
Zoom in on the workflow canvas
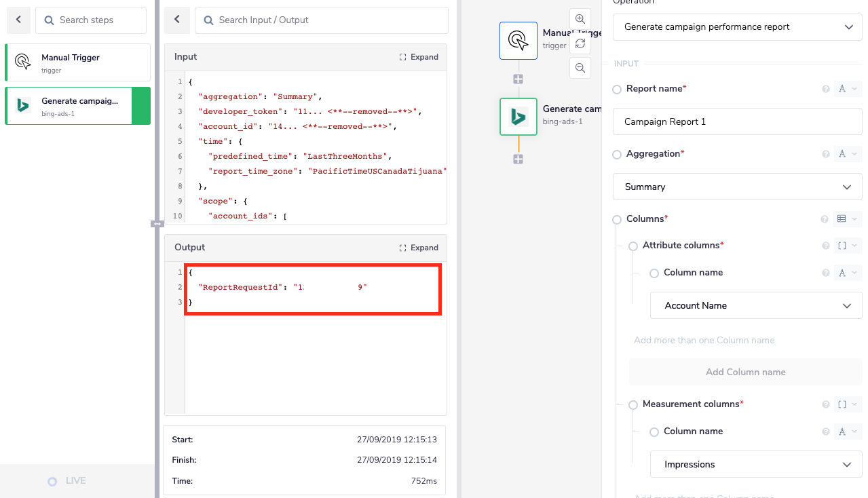[x=580, y=18]
